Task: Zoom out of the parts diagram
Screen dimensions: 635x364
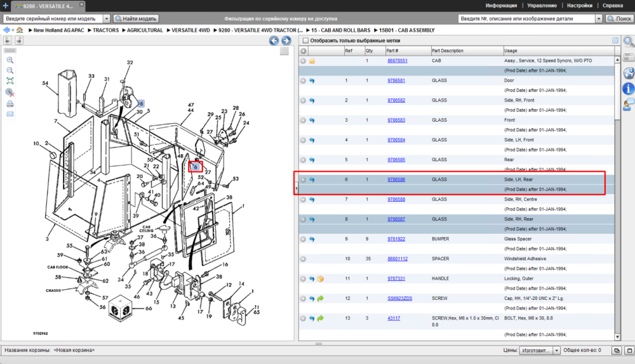Action: point(10,70)
